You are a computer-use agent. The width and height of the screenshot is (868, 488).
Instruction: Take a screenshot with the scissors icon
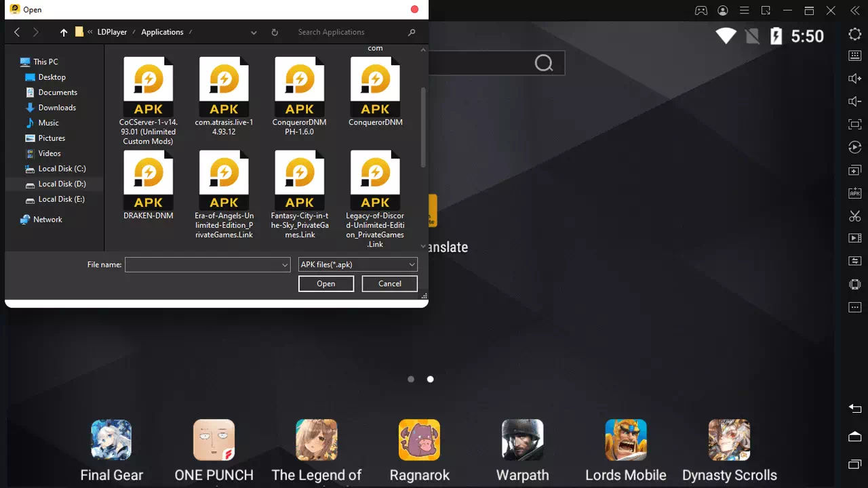[854, 216]
